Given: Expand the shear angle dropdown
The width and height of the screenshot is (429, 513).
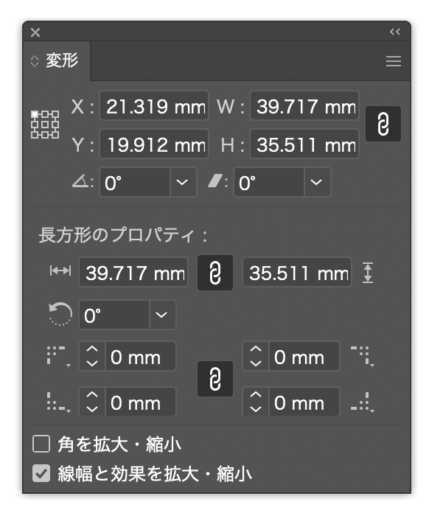Looking at the screenshot, I should [316, 182].
